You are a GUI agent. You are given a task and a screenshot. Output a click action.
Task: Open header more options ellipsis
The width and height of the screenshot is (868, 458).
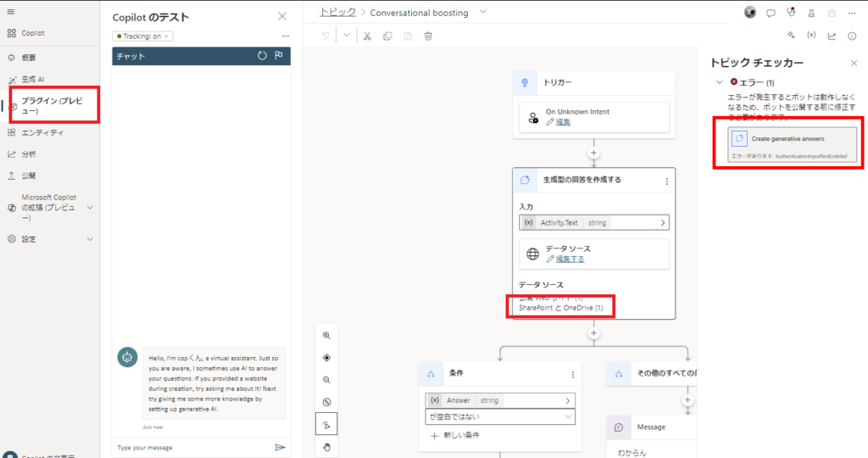[852, 14]
